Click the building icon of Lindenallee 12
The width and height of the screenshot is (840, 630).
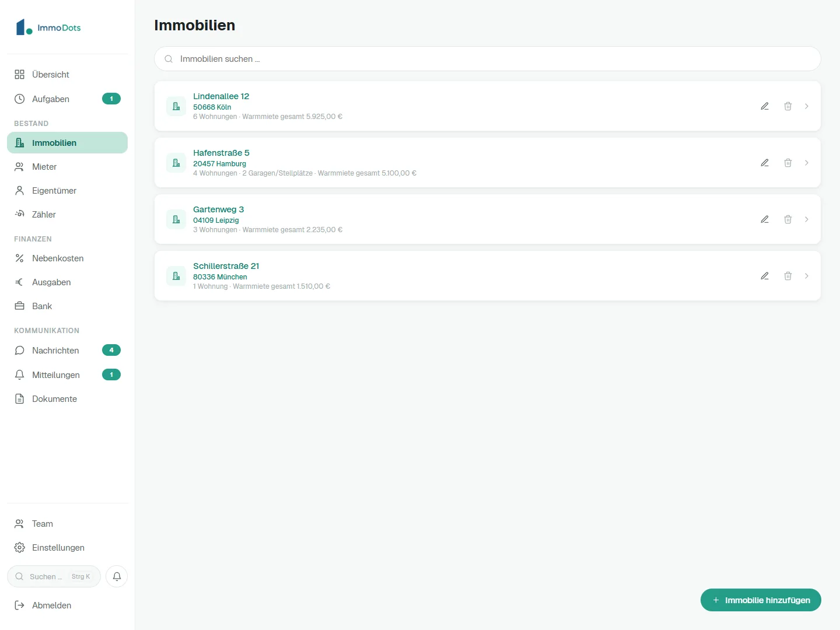tap(176, 106)
